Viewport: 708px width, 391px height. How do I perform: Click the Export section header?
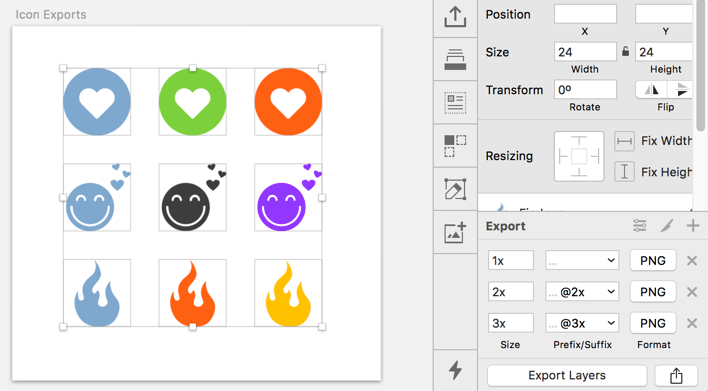pyautogui.click(x=505, y=226)
